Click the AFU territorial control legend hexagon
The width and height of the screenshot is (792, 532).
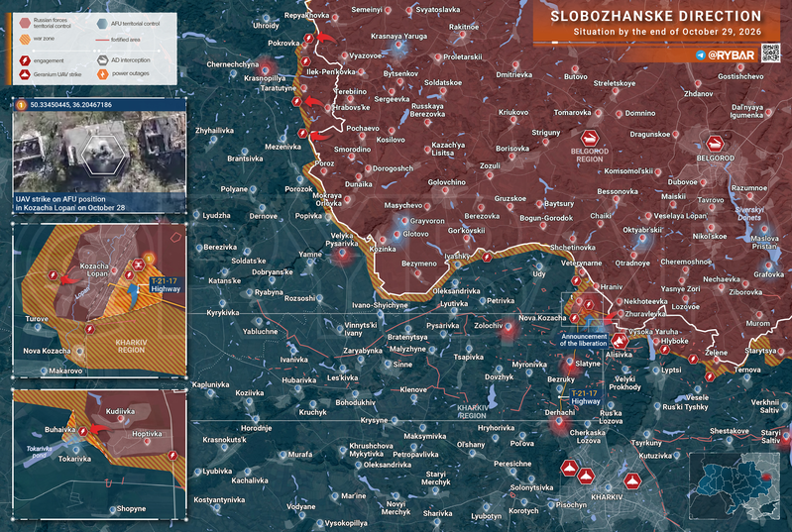(102, 23)
